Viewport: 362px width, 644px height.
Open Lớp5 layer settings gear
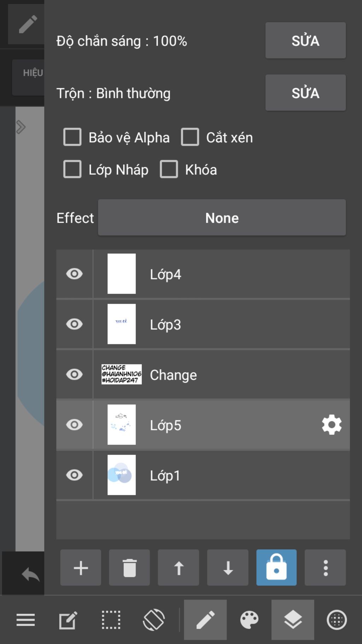coord(332,425)
